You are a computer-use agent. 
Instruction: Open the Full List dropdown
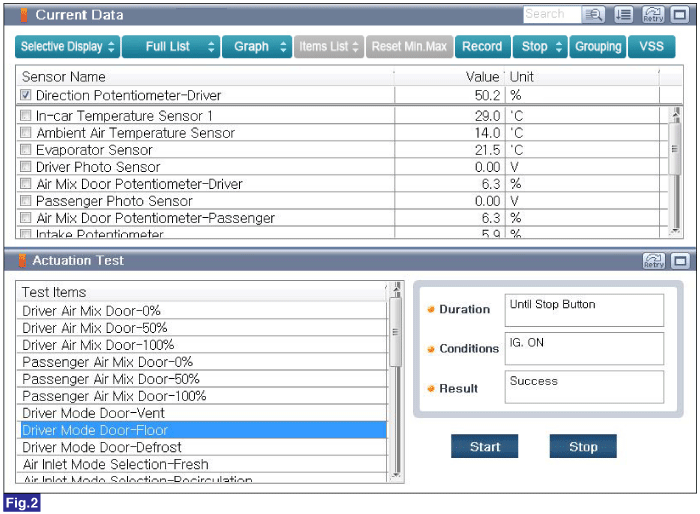click(x=171, y=47)
